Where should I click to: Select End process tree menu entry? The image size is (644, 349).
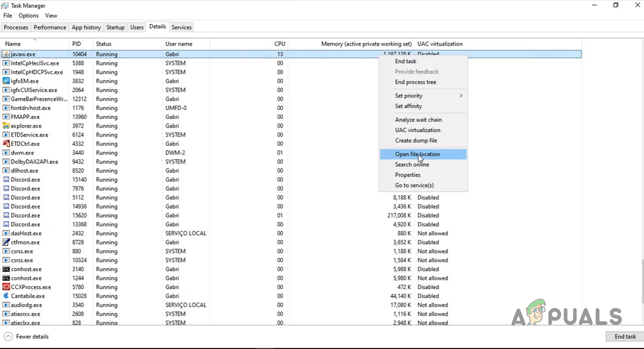[x=415, y=82]
